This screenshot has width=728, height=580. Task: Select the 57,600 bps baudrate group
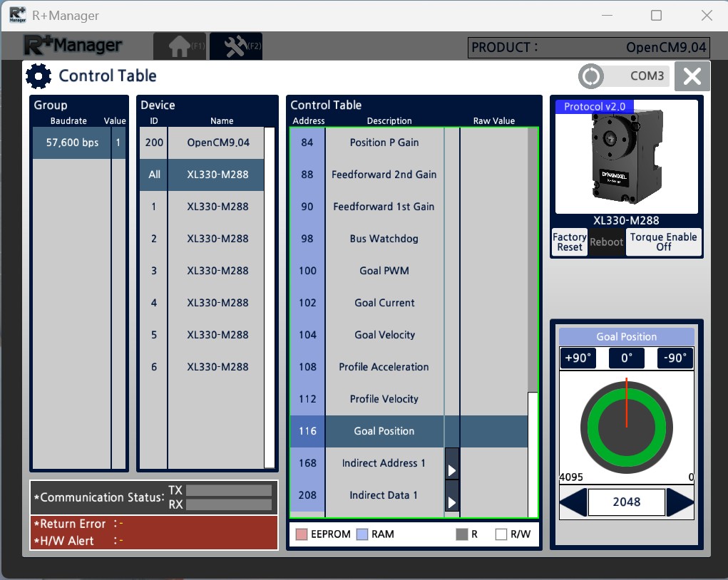point(79,143)
